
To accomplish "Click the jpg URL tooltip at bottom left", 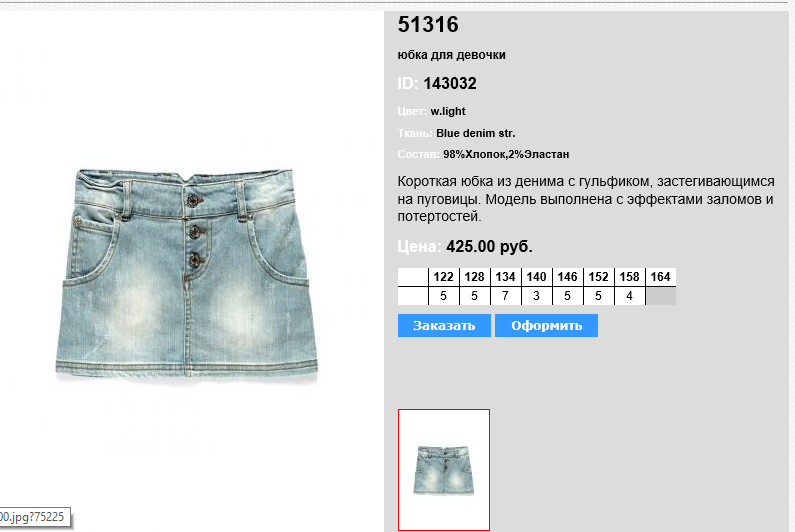I will pos(34,517).
